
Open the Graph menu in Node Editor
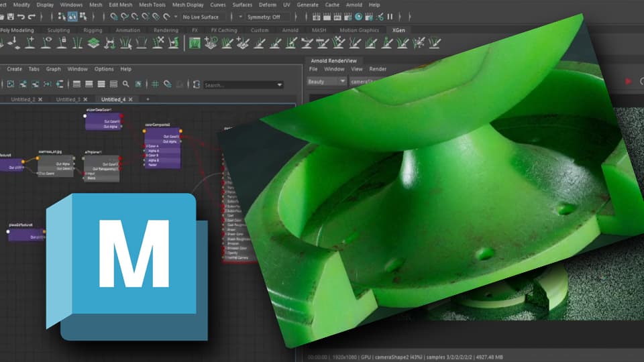pyautogui.click(x=54, y=69)
